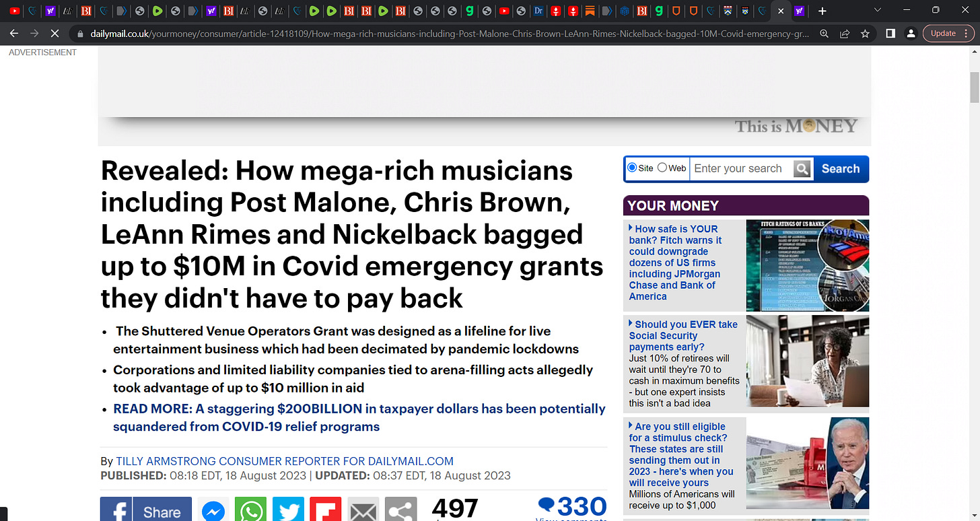Share article on WhatsApp
This screenshot has width=980, height=521.
(x=250, y=510)
